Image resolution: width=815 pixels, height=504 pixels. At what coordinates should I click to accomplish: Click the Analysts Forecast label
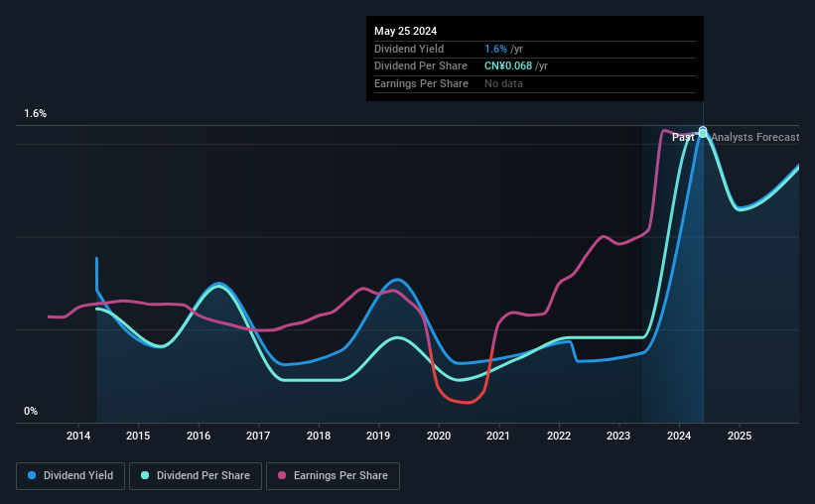(x=755, y=137)
